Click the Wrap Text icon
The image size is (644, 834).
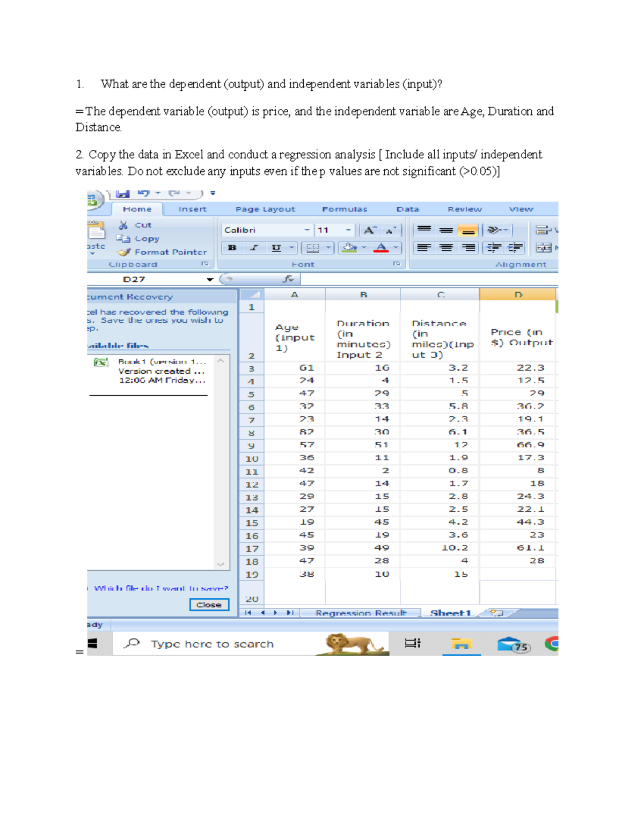point(543,230)
